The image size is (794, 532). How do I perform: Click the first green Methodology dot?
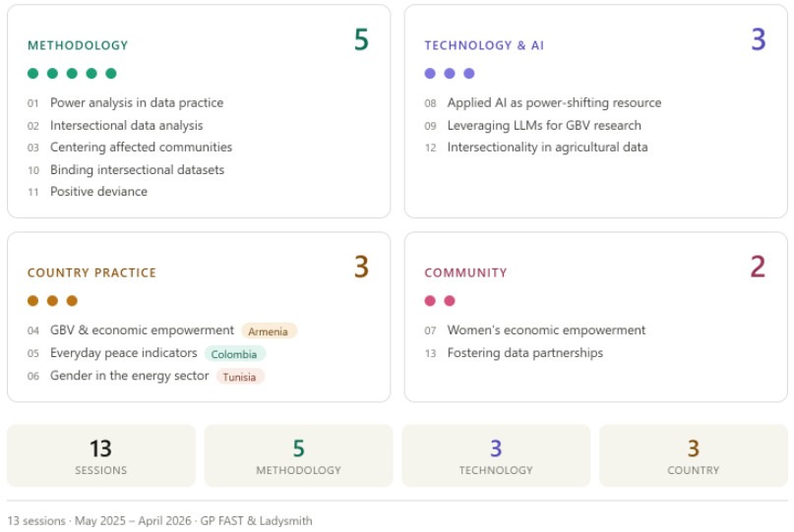coord(32,74)
